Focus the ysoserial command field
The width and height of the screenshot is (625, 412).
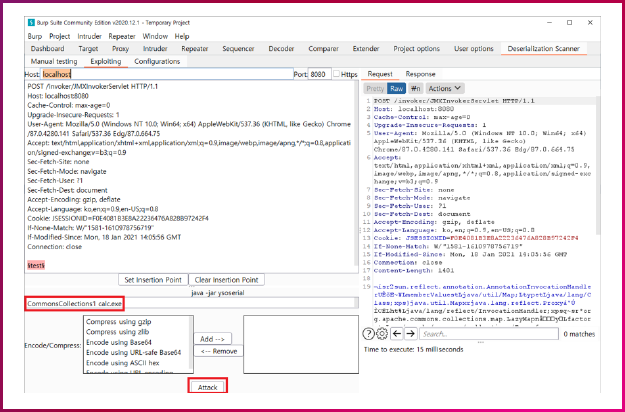191,304
